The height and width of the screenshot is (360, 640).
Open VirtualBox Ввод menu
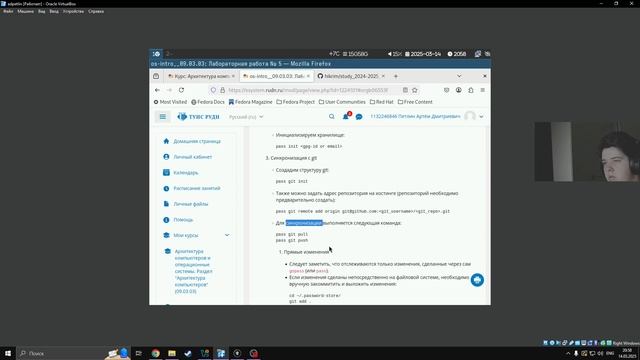point(54,11)
